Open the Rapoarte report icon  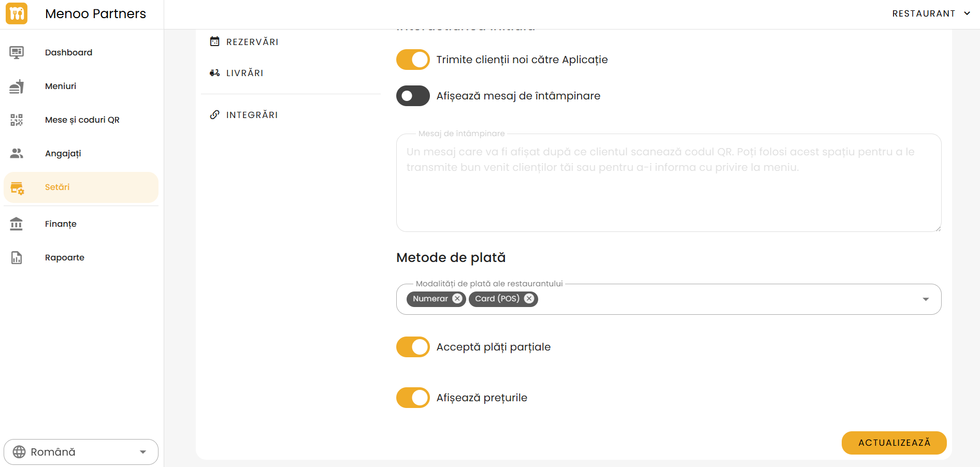coord(17,257)
